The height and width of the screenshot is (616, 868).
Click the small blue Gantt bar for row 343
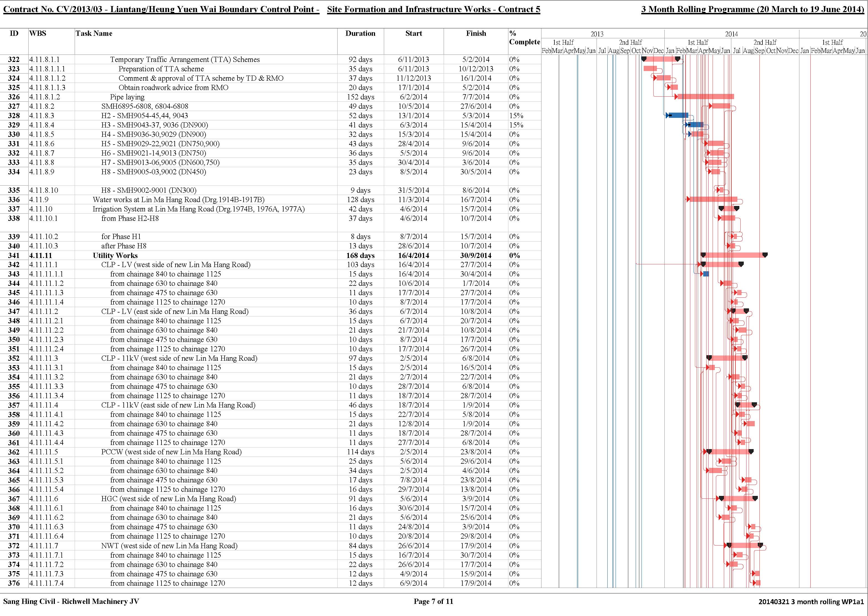706,274
